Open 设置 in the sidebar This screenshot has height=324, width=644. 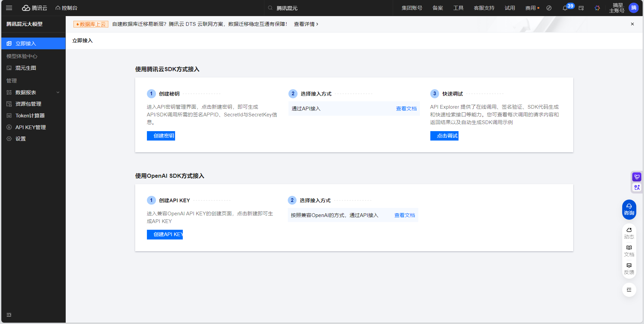20,139
